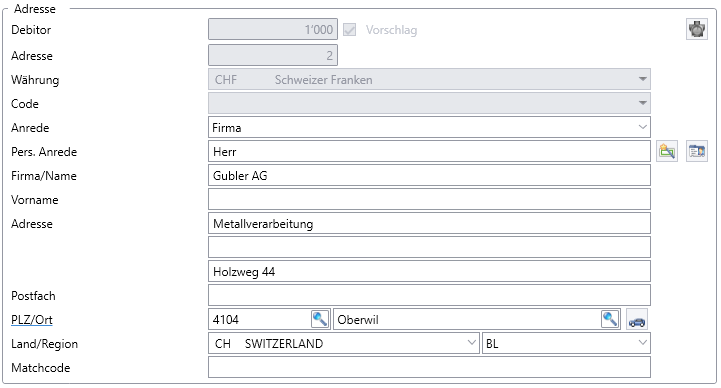Click the camera icon beside Debitor row
Screen dimensions: 721x388
[697, 29]
